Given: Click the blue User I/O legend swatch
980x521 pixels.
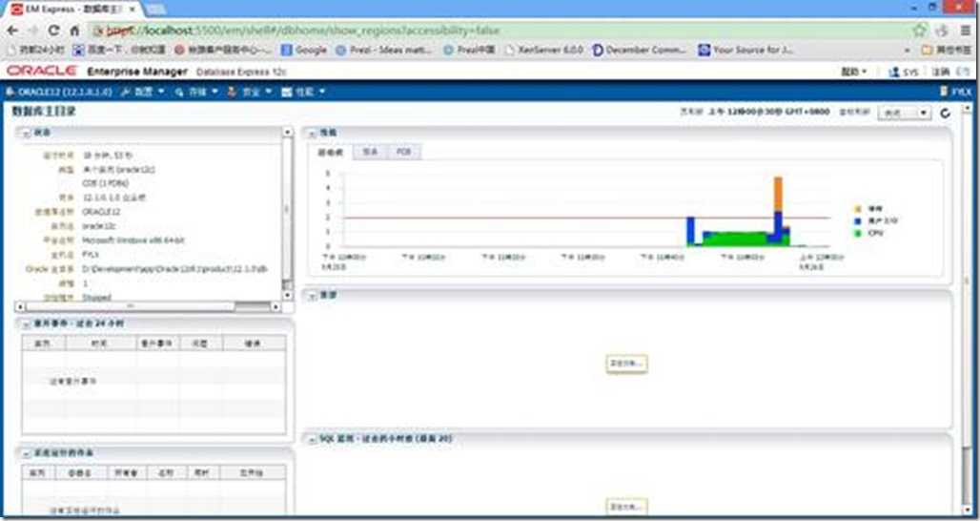Looking at the screenshot, I should point(858,220).
